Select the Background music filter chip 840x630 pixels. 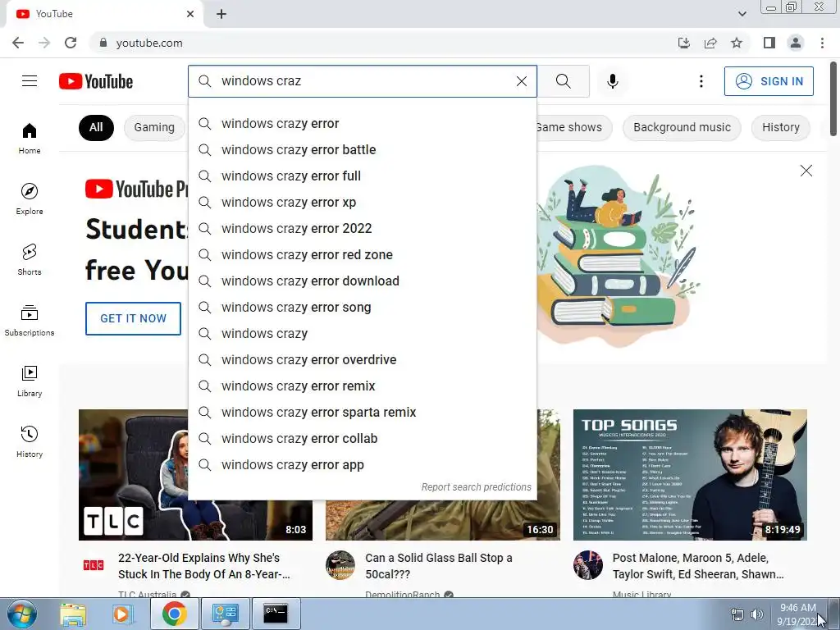tap(682, 127)
